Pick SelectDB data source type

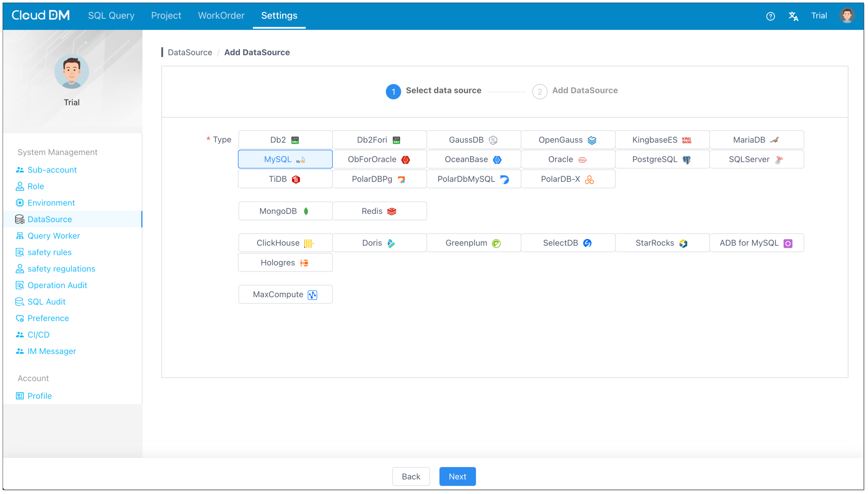click(x=568, y=243)
